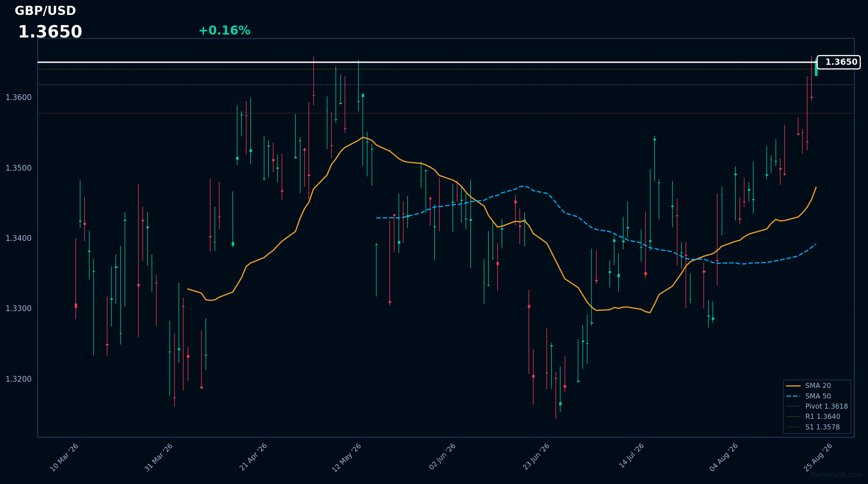
Task: Click the large 1.3650 price readout
Action: 50,32
